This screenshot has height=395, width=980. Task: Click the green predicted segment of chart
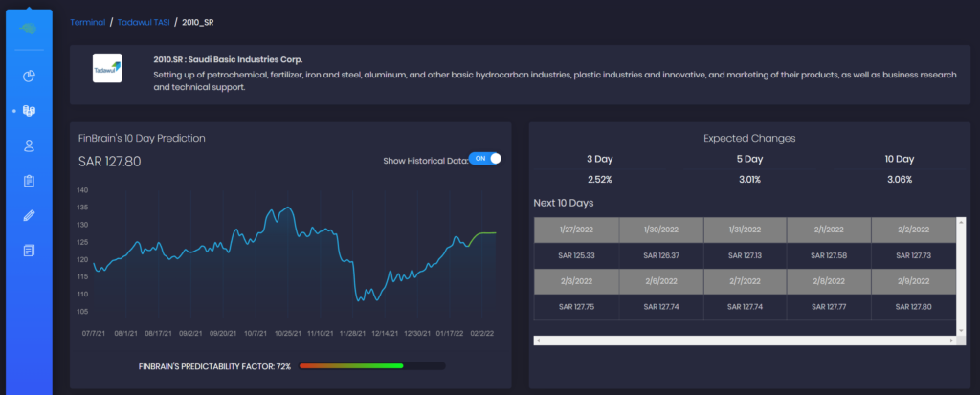tap(481, 233)
